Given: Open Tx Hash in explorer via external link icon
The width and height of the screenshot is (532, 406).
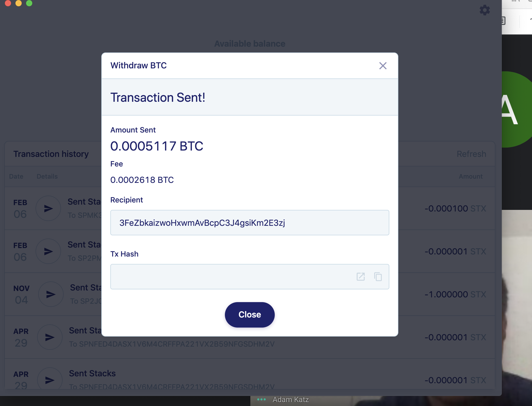Looking at the screenshot, I should [x=361, y=277].
